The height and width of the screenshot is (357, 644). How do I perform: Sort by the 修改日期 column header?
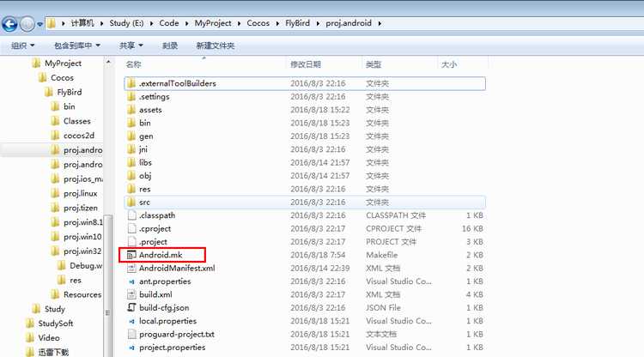306,64
